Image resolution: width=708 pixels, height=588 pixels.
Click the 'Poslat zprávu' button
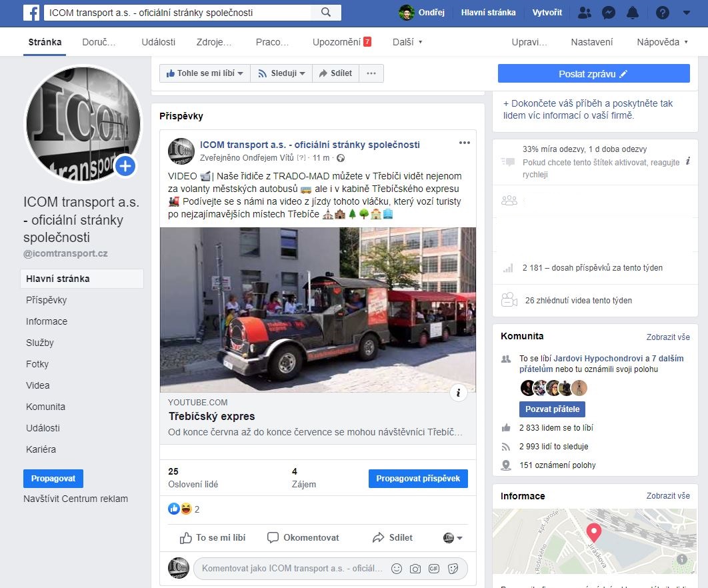coord(594,73)
